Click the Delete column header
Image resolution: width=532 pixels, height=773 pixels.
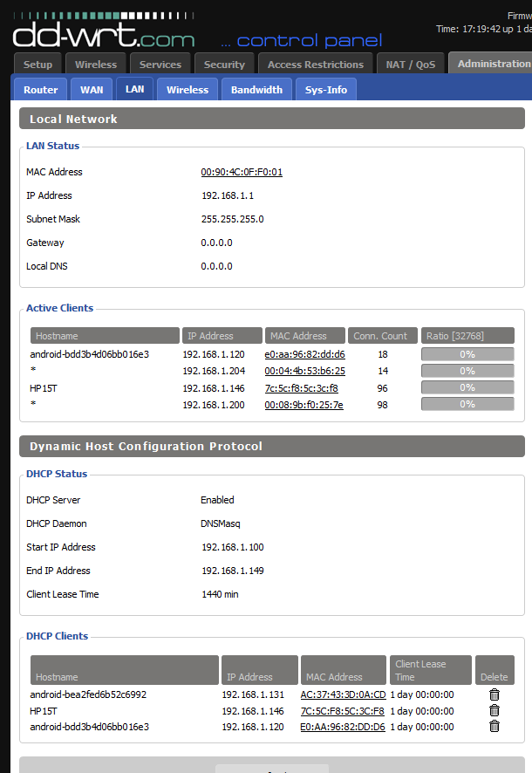tap(494, 670)
